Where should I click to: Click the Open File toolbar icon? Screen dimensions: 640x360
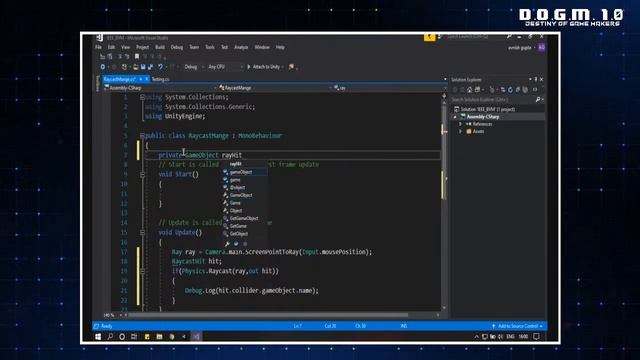(x=136, y=67)
